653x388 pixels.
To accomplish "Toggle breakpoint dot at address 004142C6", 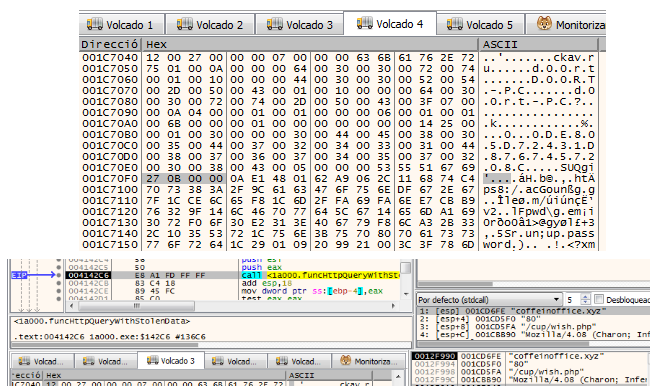I will [x=59, y=275].
